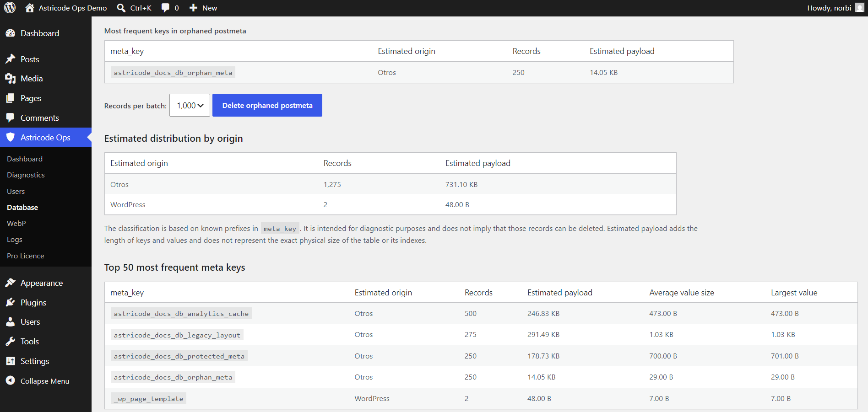Click the Pages icon in sidebar
Image resolution: width=868 pixels, height=412 pixels.
coord(10,98)
